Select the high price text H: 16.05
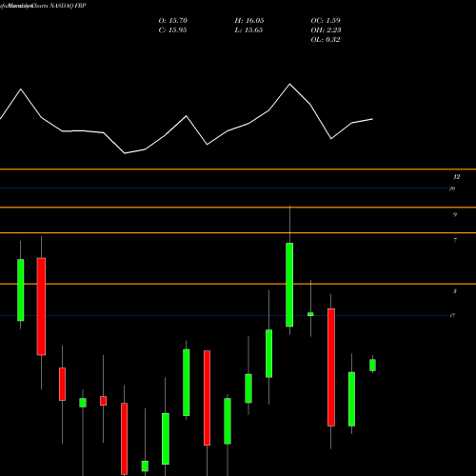 coord(249,21)
